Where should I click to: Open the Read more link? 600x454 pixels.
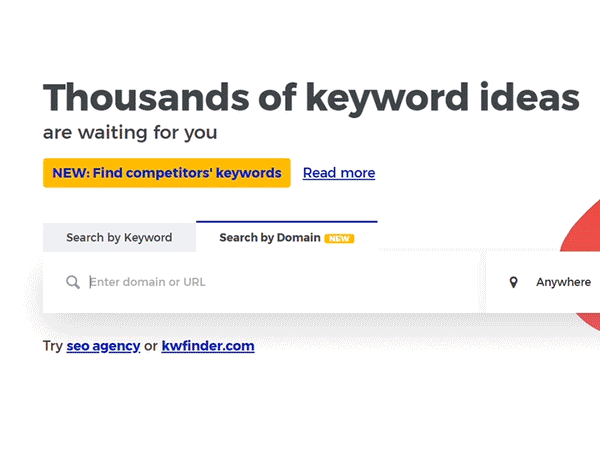click(339, 173)
